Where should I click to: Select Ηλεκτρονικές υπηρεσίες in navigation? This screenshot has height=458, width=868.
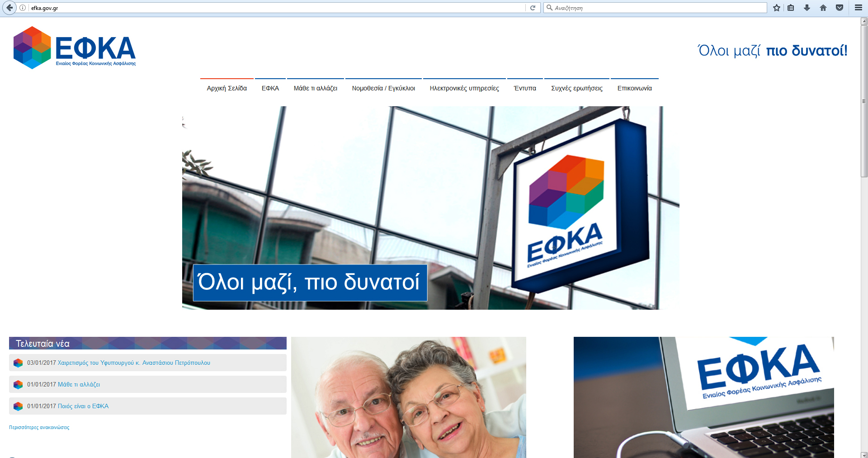tap(464, 88)
